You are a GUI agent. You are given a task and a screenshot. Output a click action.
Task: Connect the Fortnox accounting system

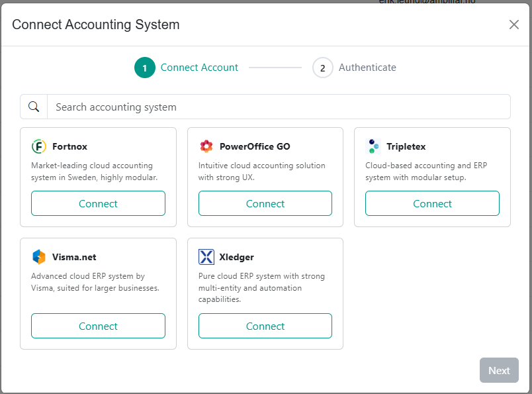tap(98, 203)
